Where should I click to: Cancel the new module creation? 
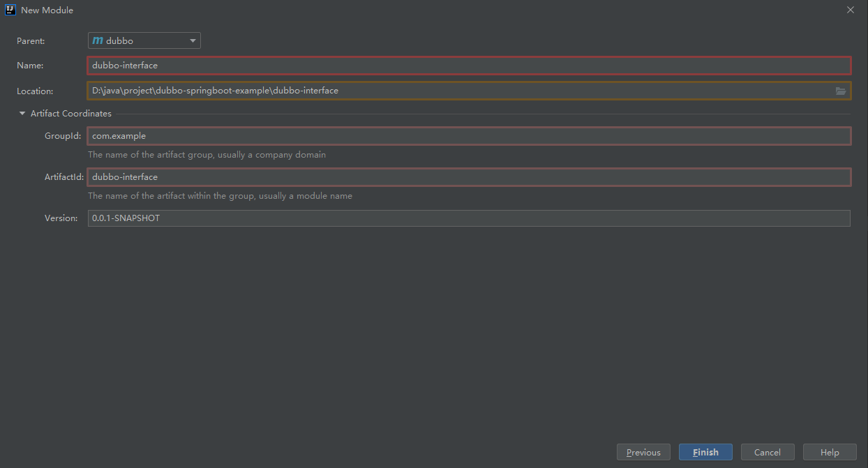(768, 451)
